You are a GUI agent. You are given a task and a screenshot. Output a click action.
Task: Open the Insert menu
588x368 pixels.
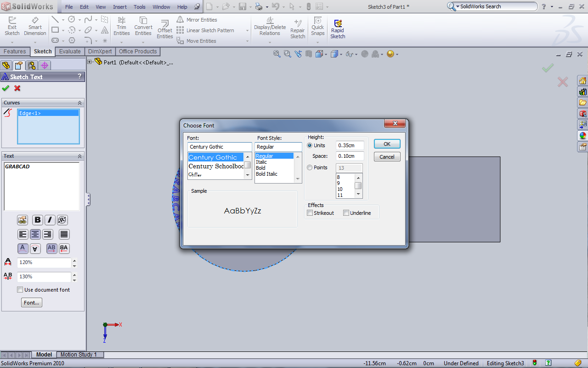pos(120,7)
